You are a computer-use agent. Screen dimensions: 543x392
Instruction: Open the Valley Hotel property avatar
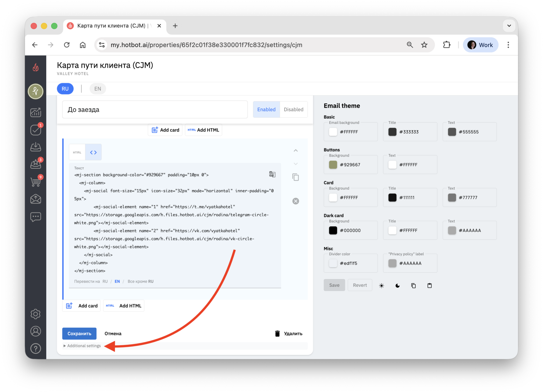click(36, 91)
